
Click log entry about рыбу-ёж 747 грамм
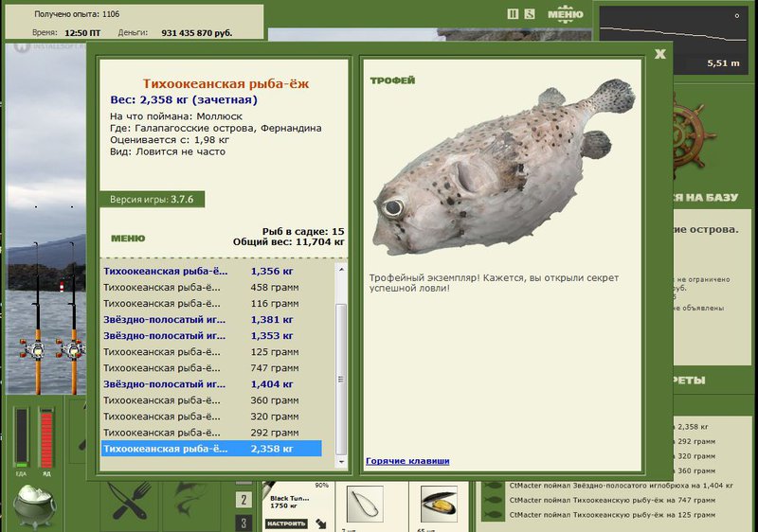tap(612, 500)
